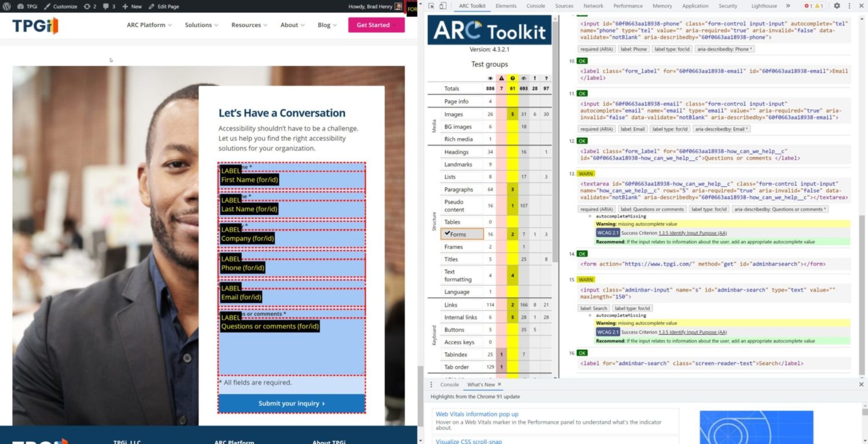Click the error triangle column header icon
The height and width of the screenshot is (444, 868).
tap(501, 78)
